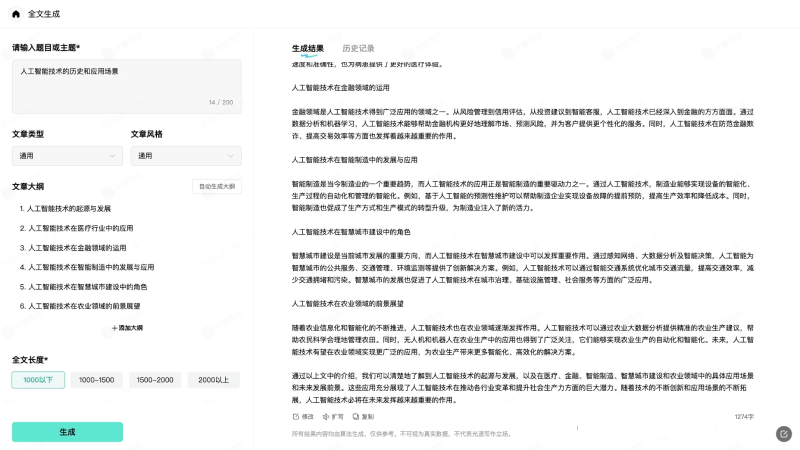
Task: Click into the topic input text area
Action: click(x=126, y=85)
